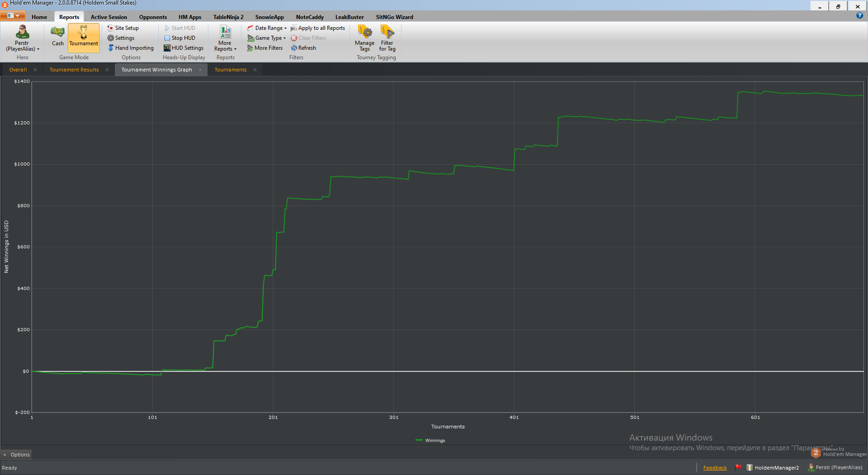Refresh the report
The height and width of the screenshot is (475, 868).
(x=303, y=48)
